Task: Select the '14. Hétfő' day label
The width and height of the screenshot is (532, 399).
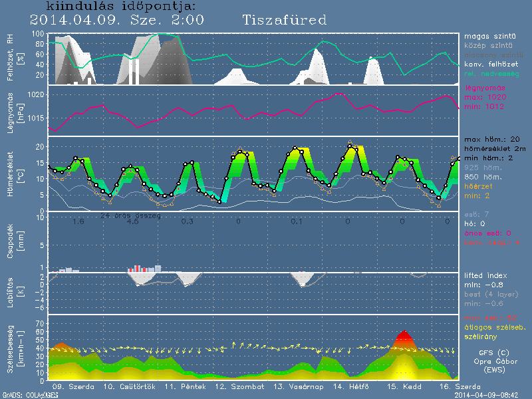Action: click(352, 386)
